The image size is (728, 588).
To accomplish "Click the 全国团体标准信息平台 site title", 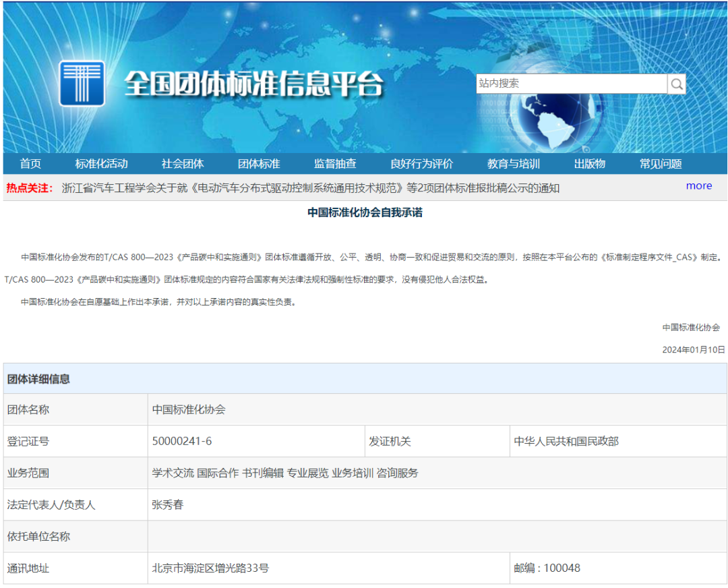I will pos(253,85).
